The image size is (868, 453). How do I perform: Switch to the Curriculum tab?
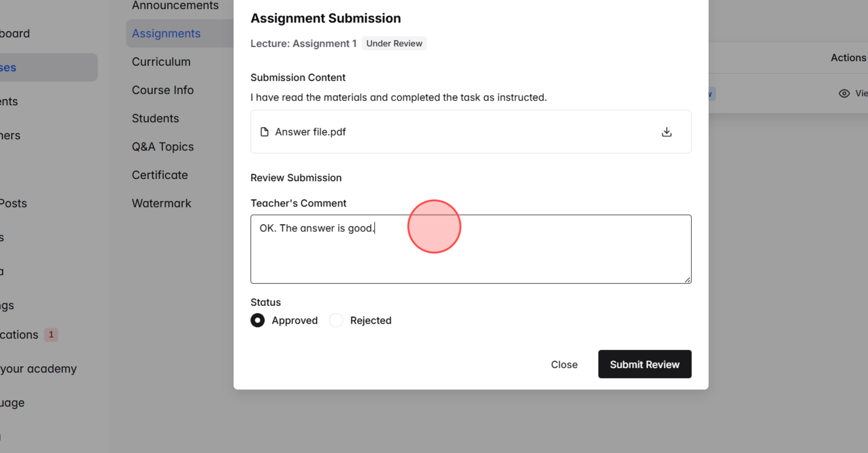(x=161, y=61)
